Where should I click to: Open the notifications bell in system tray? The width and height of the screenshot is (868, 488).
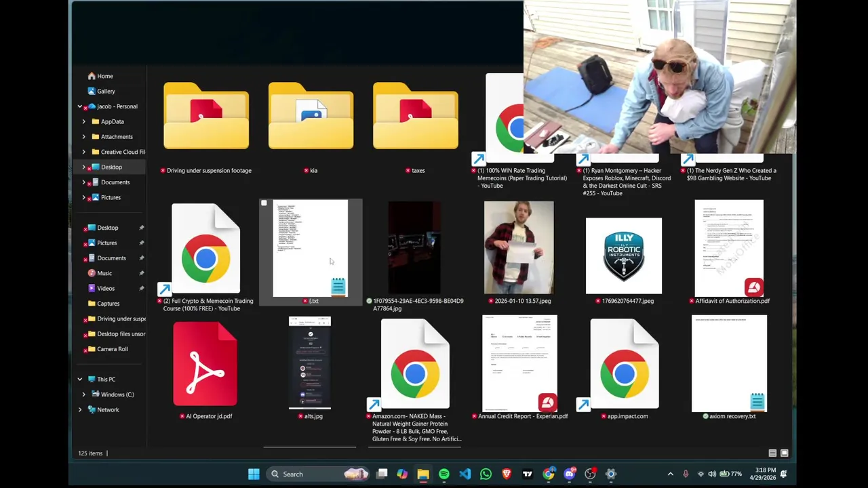point(783,474)
